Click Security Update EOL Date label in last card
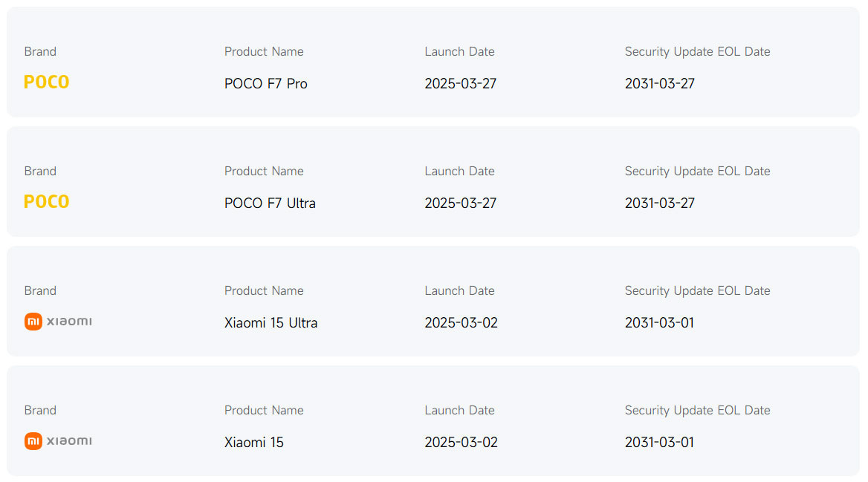Screen dimensions: 868x482 697,410
